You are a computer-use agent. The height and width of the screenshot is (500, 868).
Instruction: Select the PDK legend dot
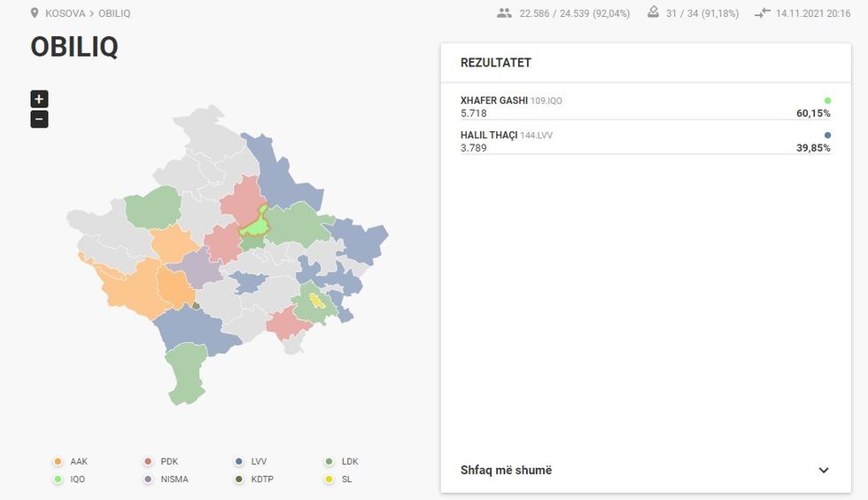click(149, 462)
